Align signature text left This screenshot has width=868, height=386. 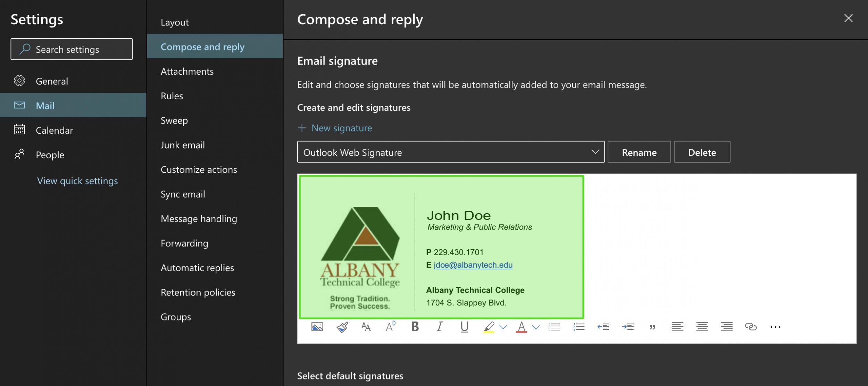[x=677, y=327]
